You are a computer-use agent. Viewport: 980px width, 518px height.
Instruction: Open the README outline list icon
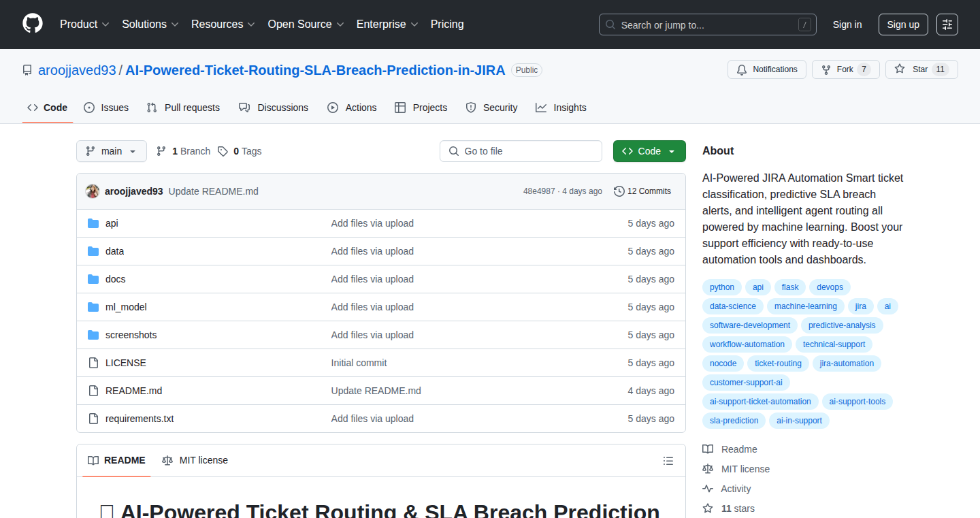pyautogui.click(x=668, y=461)
